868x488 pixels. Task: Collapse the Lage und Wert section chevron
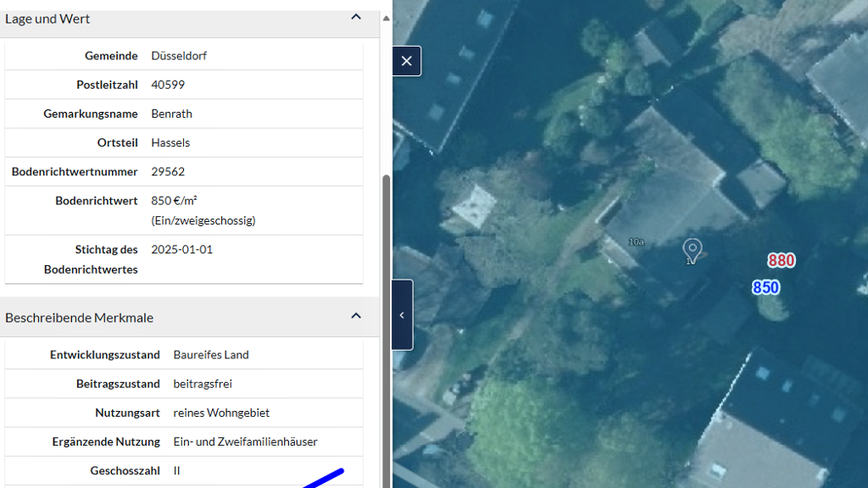pos(356,17)
